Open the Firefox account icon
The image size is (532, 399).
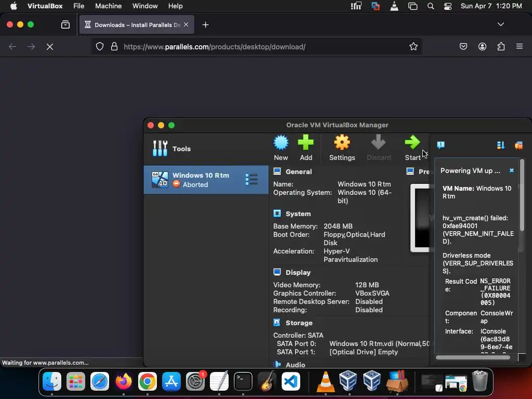pyautogui.click(x=482, y=46)
